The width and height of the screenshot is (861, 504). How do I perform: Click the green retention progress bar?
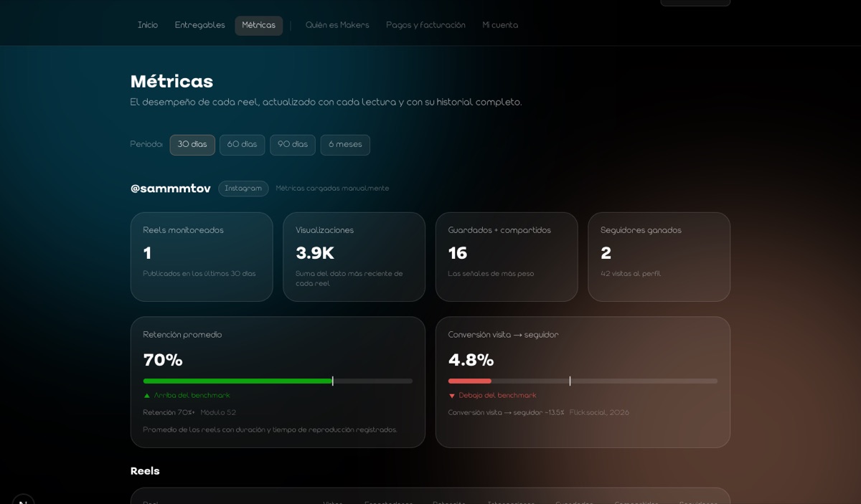(237, 381)
